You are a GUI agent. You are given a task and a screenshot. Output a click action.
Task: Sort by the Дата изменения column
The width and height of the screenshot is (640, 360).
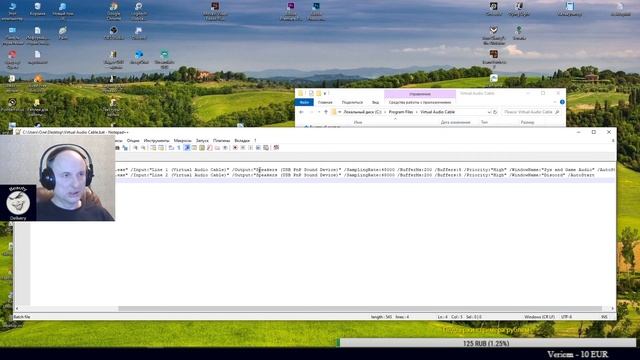point(455,122)
